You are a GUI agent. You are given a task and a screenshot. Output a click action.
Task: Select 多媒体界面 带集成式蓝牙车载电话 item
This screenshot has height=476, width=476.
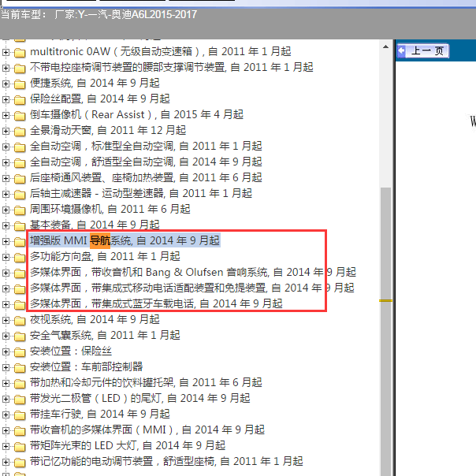point(156,304)
